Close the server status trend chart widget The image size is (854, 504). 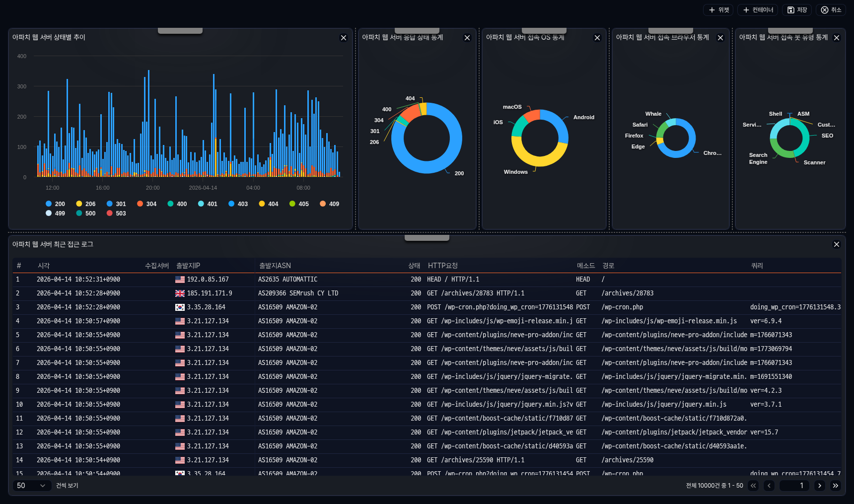point(344,38)
